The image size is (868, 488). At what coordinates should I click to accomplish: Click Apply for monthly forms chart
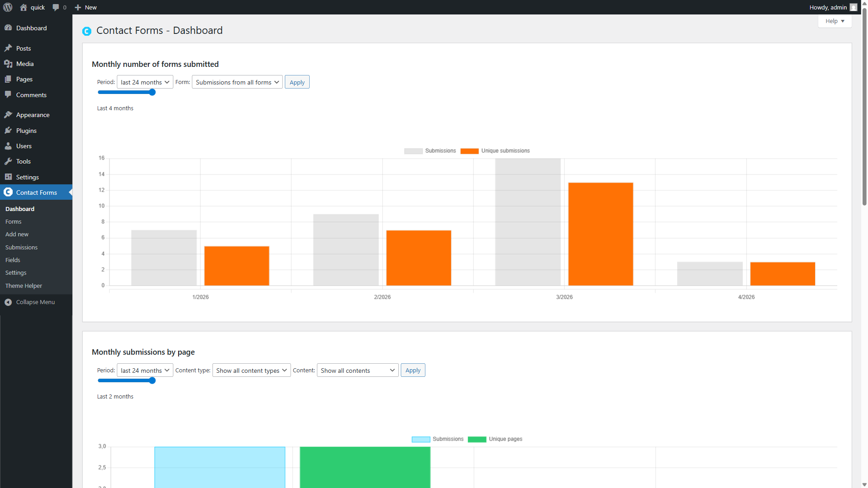point(297,82)
